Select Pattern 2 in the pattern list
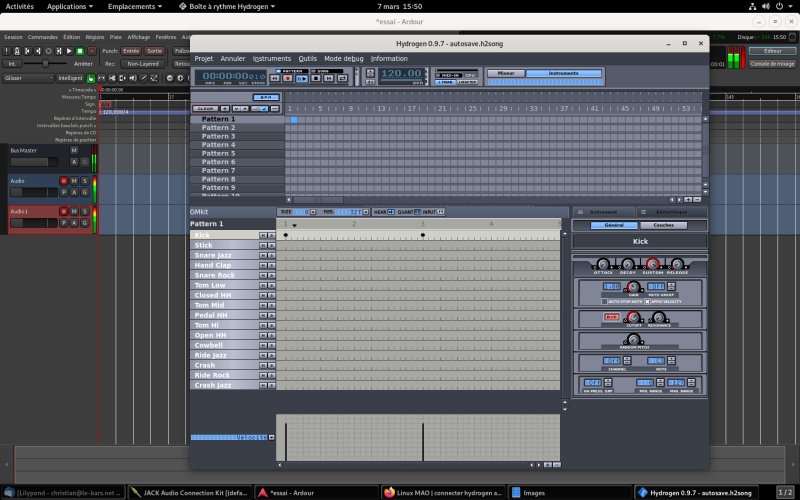This screenshot has width=800, height=500. (x=237, y=128)
